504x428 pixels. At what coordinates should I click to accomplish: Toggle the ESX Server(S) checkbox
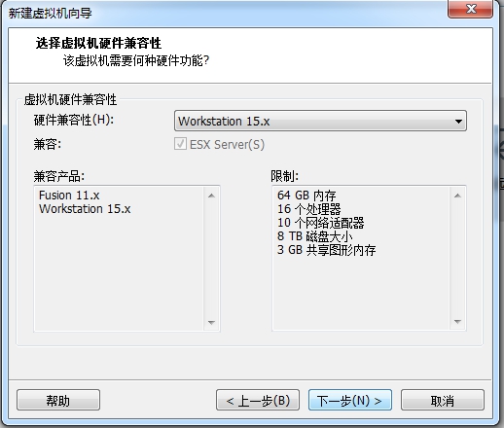point(180,144)
